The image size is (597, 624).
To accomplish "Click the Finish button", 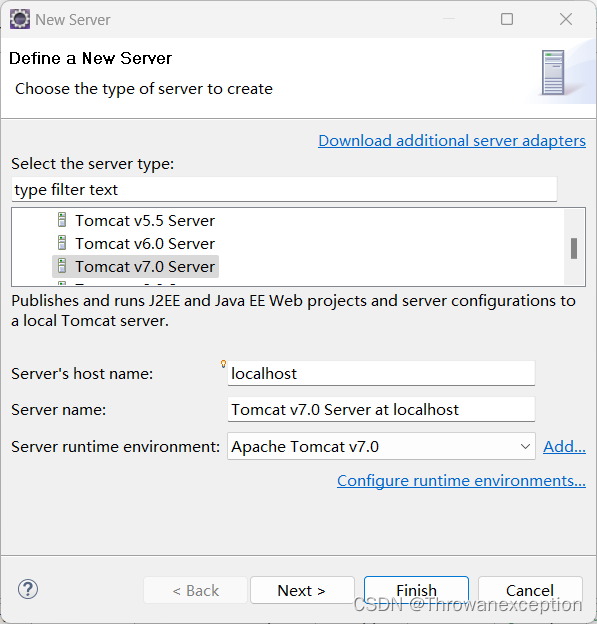I will point(416,590).
